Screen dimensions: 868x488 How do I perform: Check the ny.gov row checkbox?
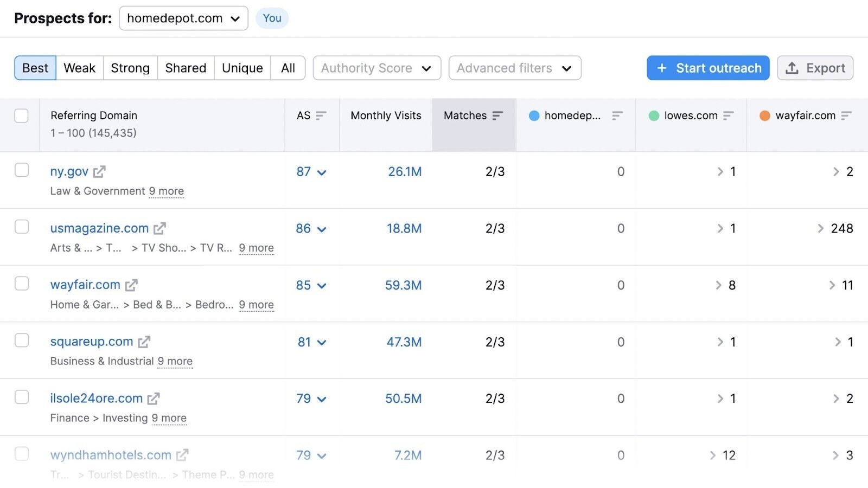point(22,170)
